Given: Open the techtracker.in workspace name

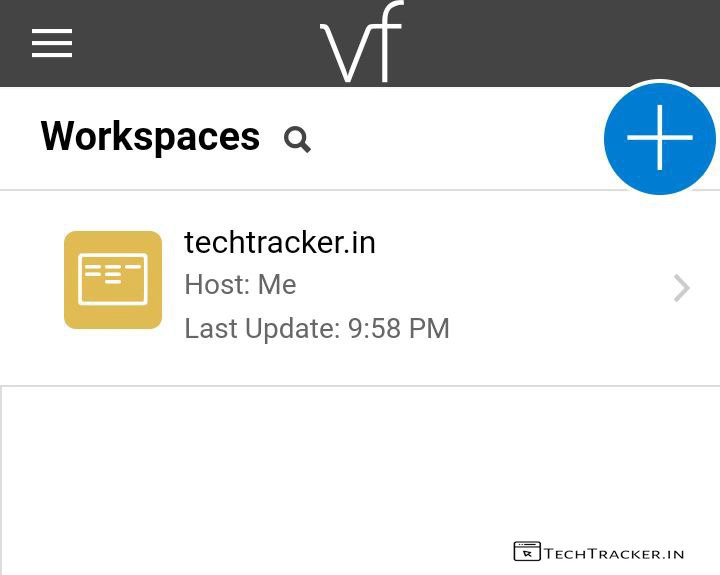Looking at the screenshot, I should click(280, 243).
